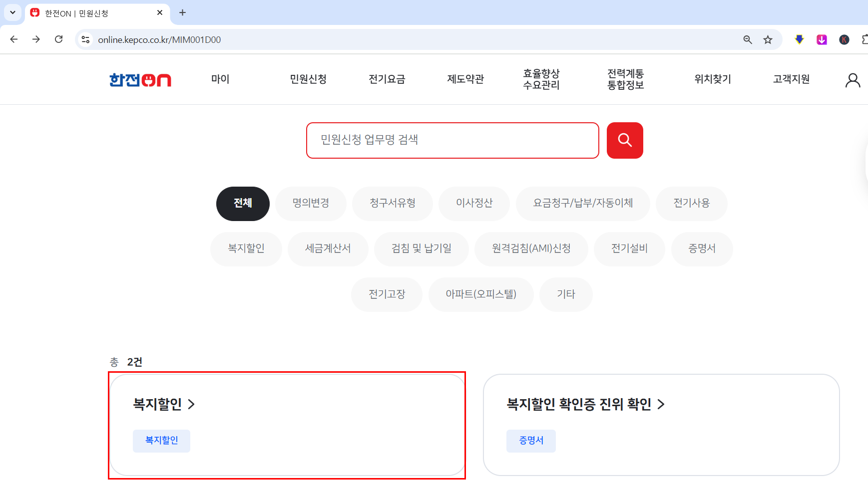Select the 세금계산서 category filter

[328, 249]
